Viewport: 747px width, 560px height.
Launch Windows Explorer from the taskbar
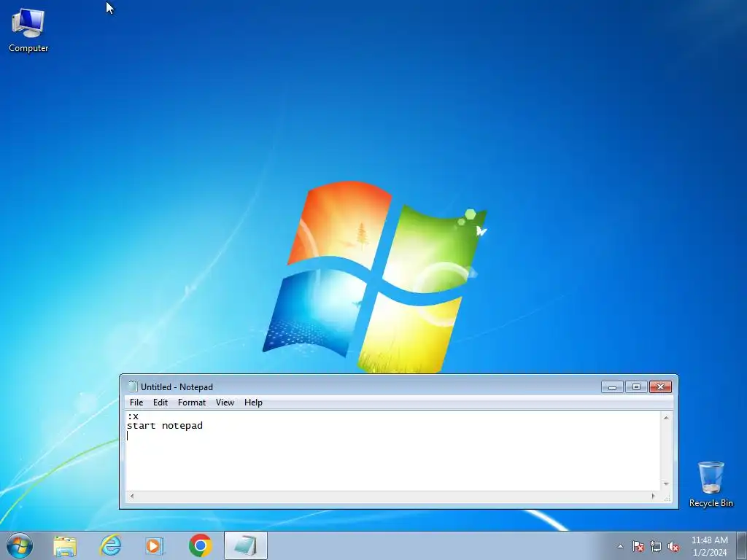point(65,545)
